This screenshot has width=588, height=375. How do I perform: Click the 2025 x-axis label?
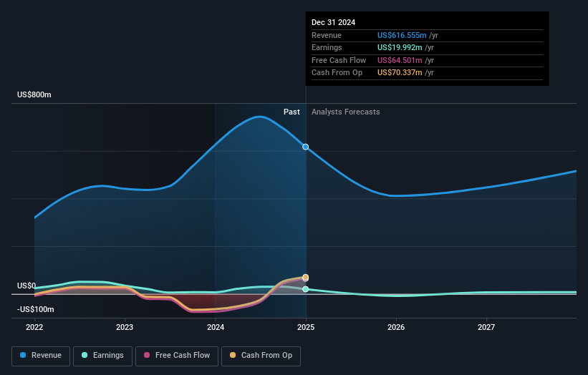[306, 327]
